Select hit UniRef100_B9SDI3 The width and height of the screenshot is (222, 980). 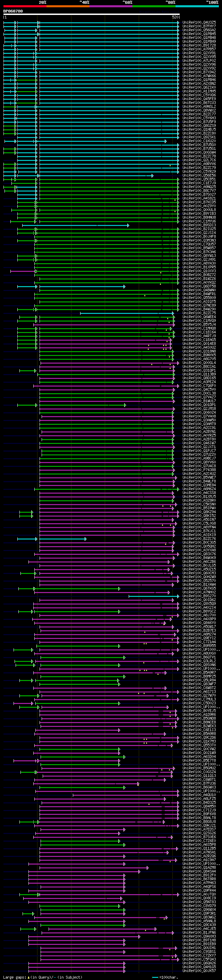coord(199,225)
